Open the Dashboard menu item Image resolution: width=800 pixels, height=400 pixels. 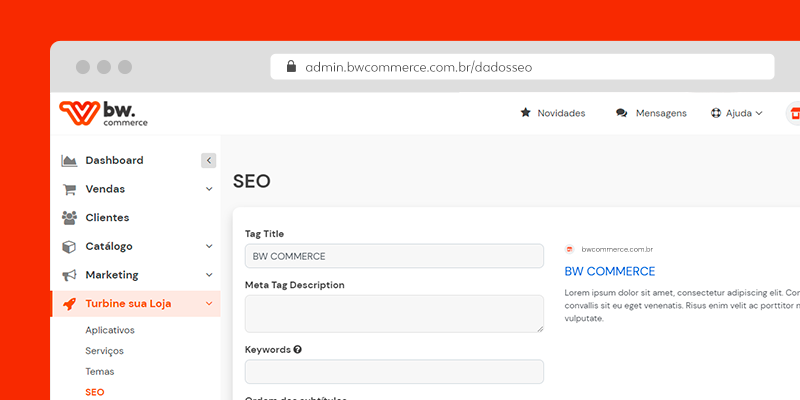coord(114,160)
